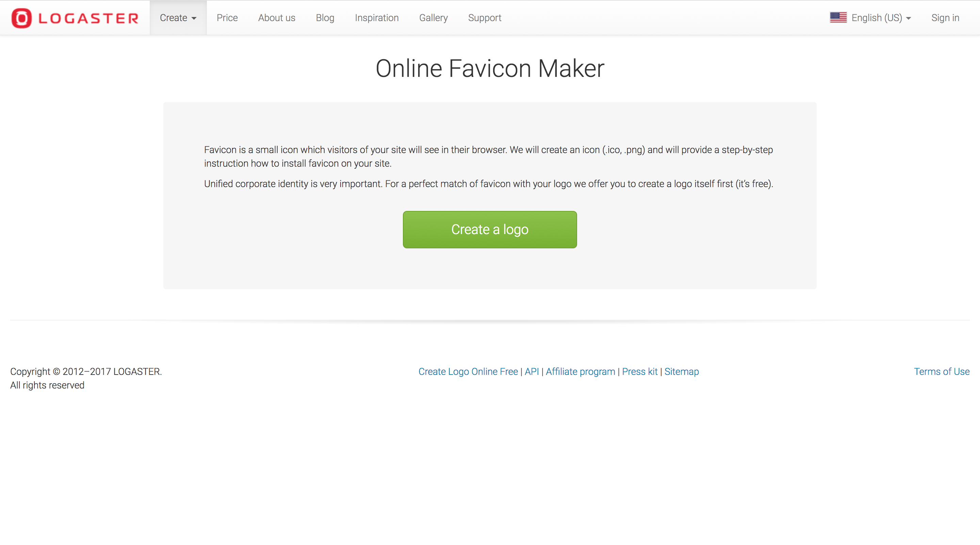The height and width of the screenshot is (545, 980).
Task: Visit the Gallery page
Action: point(433,17)
